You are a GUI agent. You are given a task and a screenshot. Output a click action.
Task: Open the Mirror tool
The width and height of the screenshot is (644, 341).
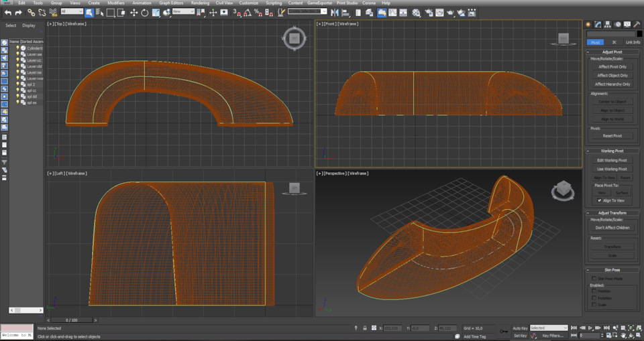point(335,12)
